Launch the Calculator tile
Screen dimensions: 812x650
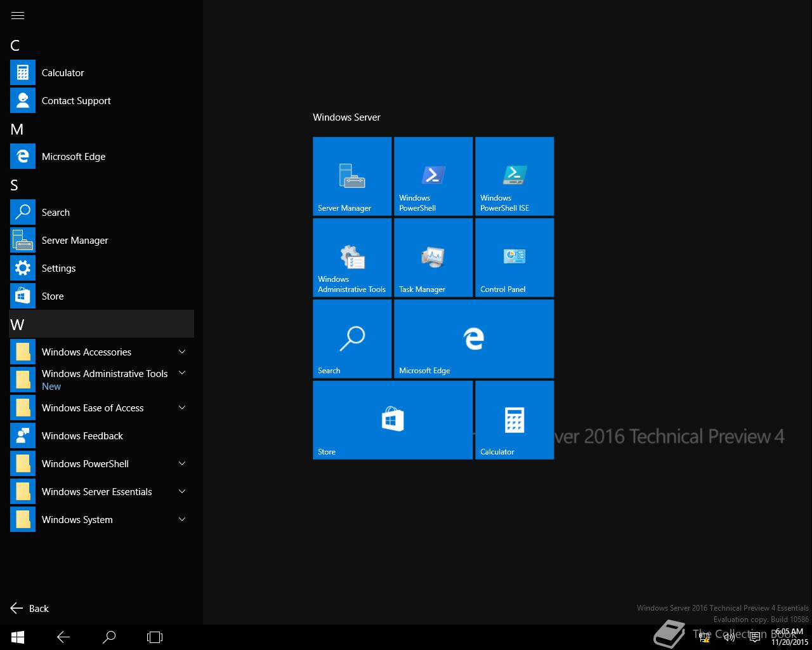click(514, 420)
